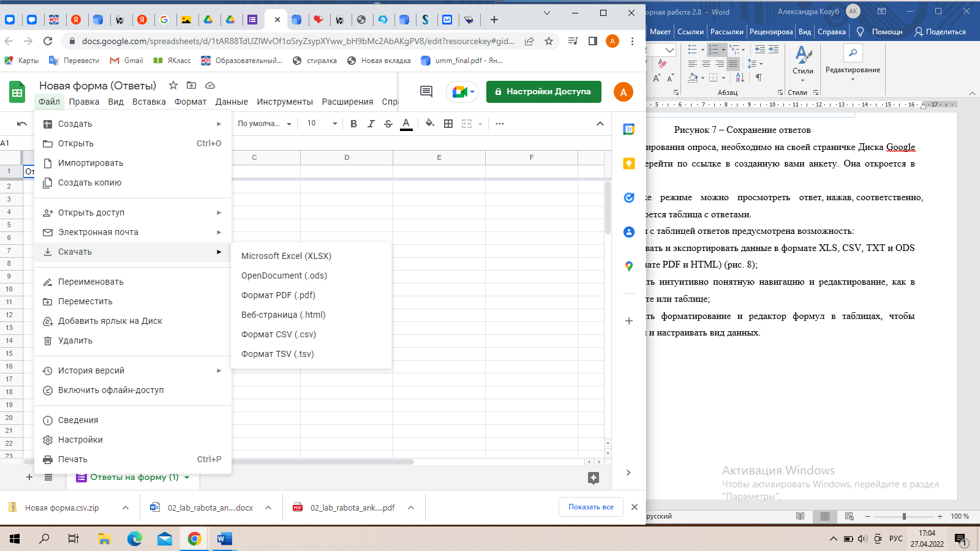Get add-ons with the plus icon

tap(628, 321)
